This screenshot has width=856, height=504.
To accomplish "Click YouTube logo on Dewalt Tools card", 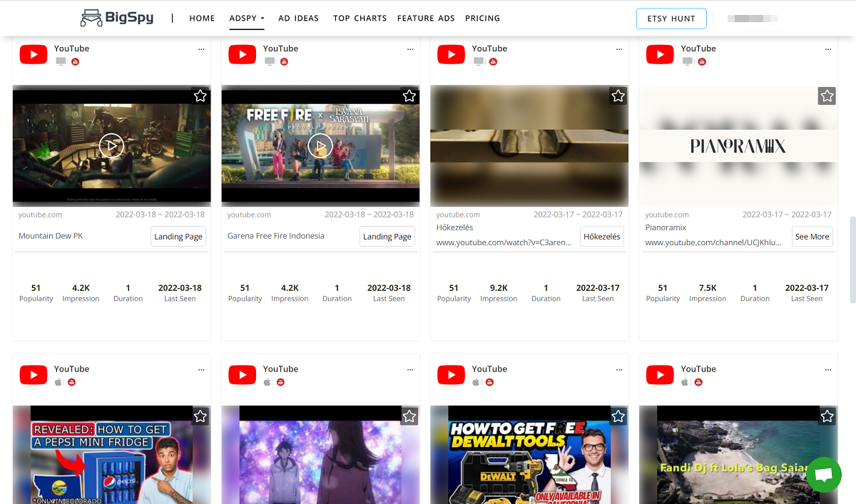I will (451, 375).
